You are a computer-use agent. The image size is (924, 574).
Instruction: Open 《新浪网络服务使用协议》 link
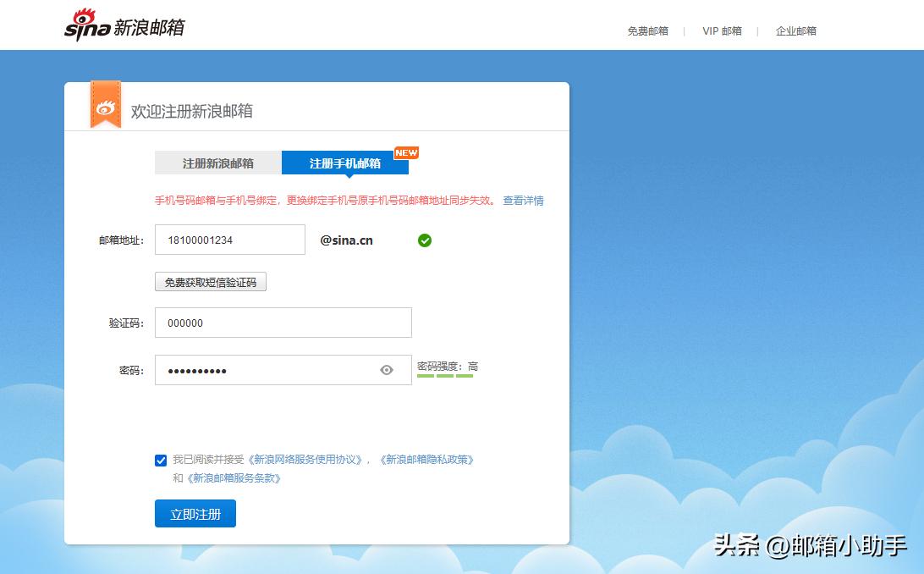click(305, 460)
